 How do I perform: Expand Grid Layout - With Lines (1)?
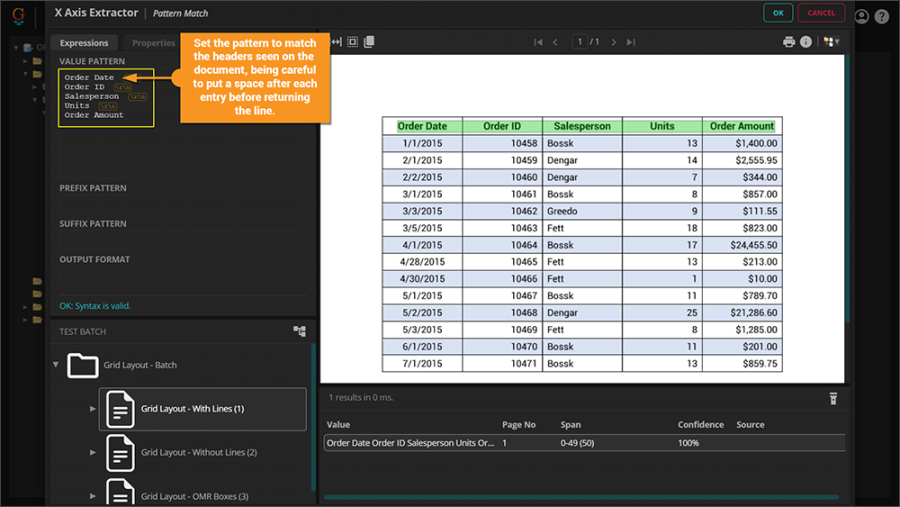tap(94, 409)
